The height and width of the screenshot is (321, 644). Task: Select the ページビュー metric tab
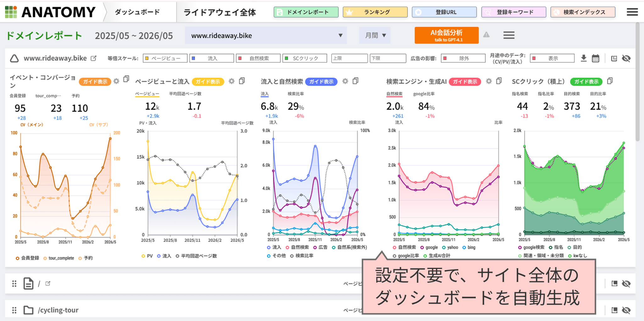(147, 94)
